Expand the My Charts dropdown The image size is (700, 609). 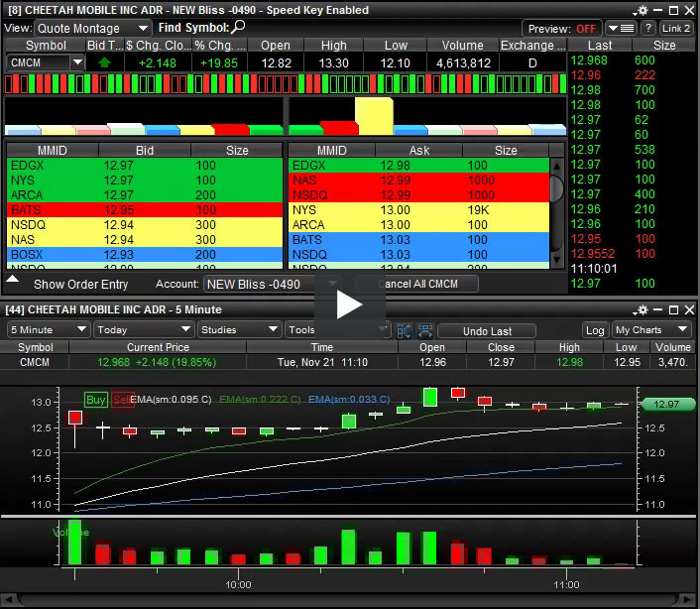click(x=651, y=330)
